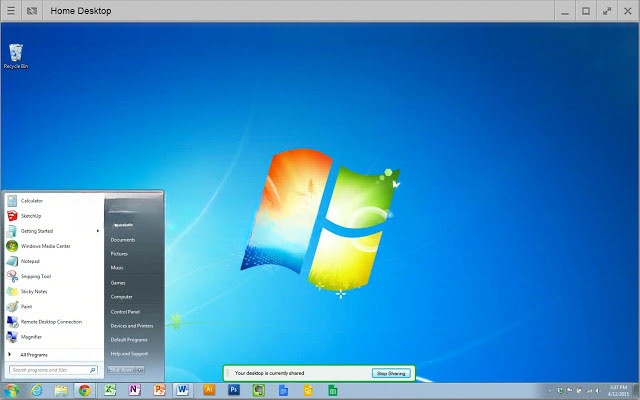
Task: Open OneNote from the taskbar
Action: 134,390
